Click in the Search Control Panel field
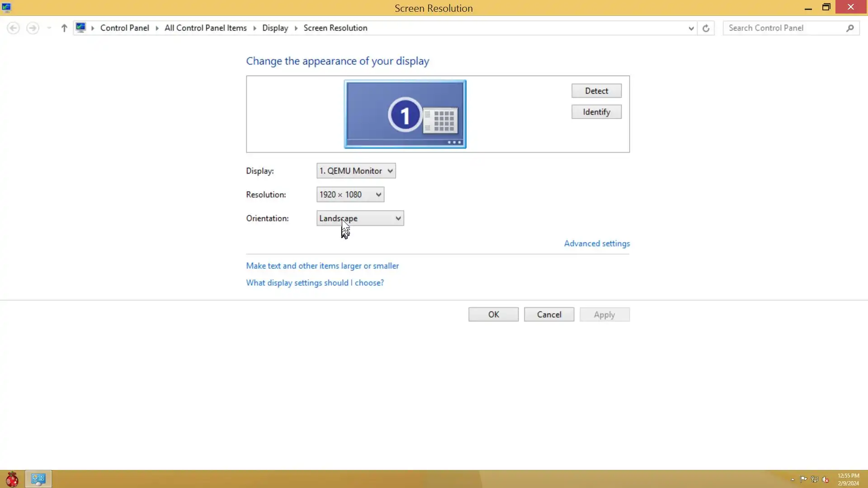 coord(784,28)
